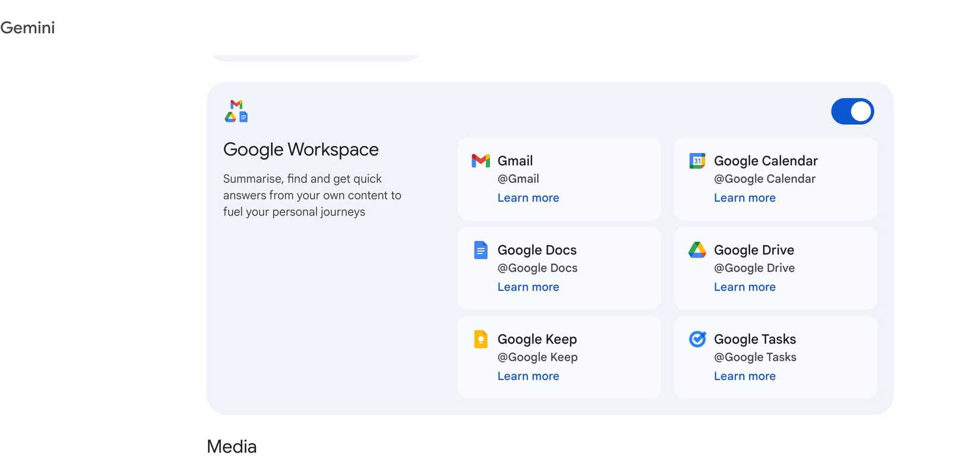980x467 pixels.
Task: Click the Google Drive triangle icon
Action: click(x=697, y=250)
